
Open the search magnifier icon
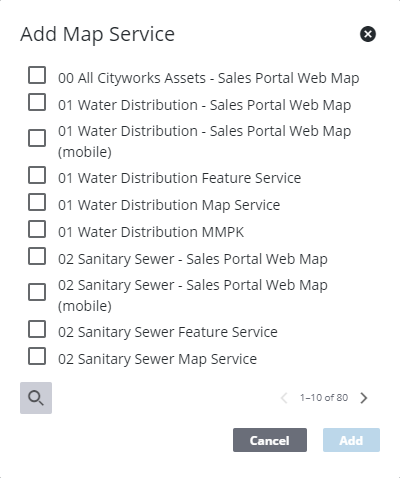click(36, 398)
